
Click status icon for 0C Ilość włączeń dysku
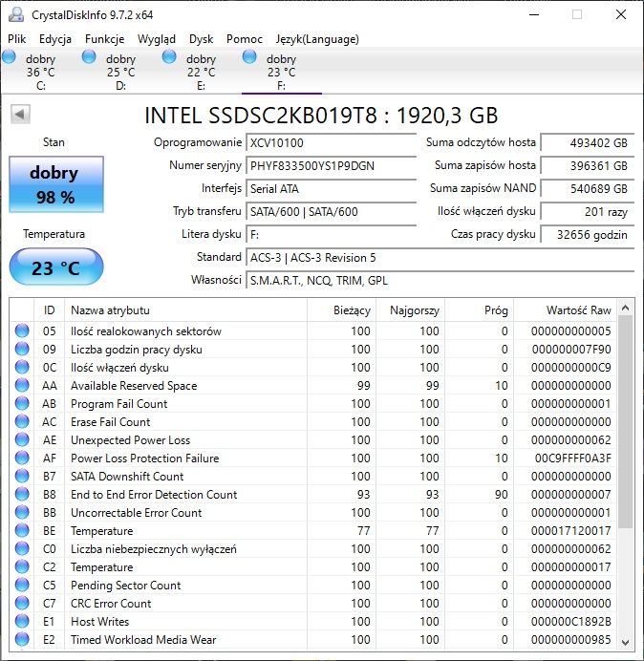22,367
